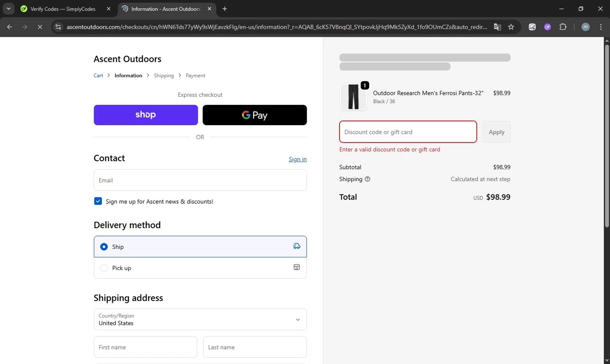Select the Pick up delivery option
This screenshot has height=364, width=610.
200,268
